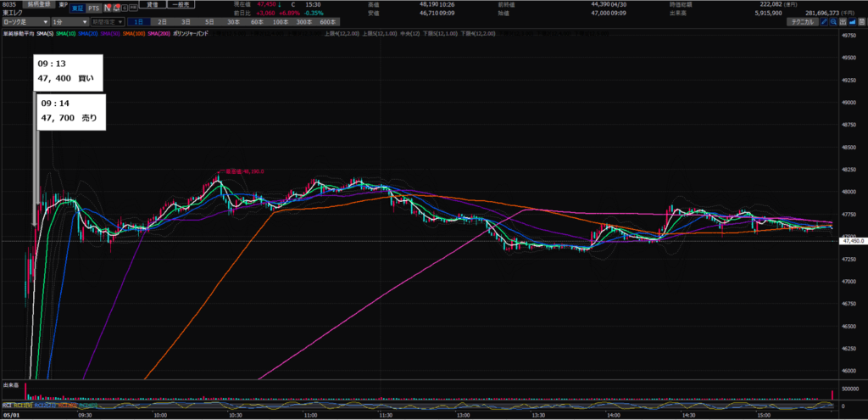Click the orange SMA(100) legend label
Image resolution: width=868 pixels, height=420 pixels.
[135, 34]
